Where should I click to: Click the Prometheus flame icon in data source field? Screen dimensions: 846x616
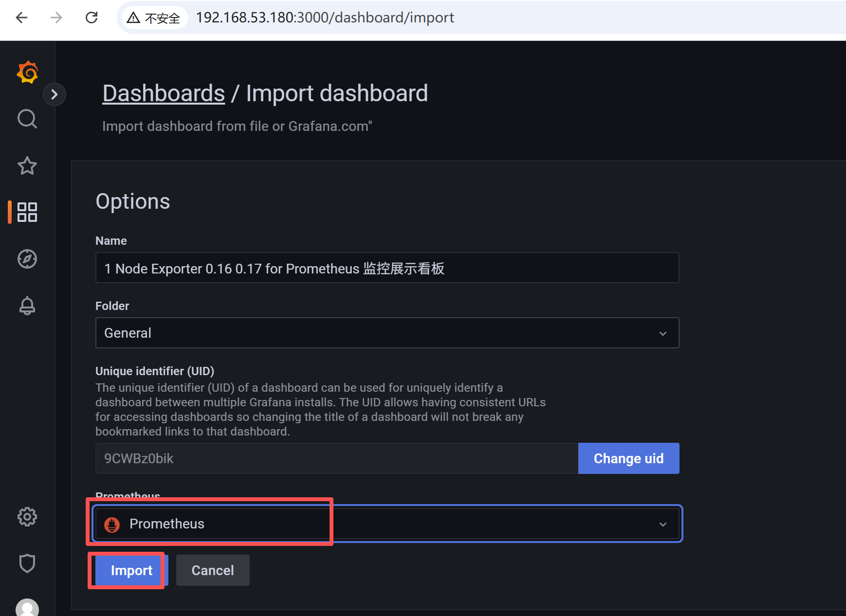point(112,524)
